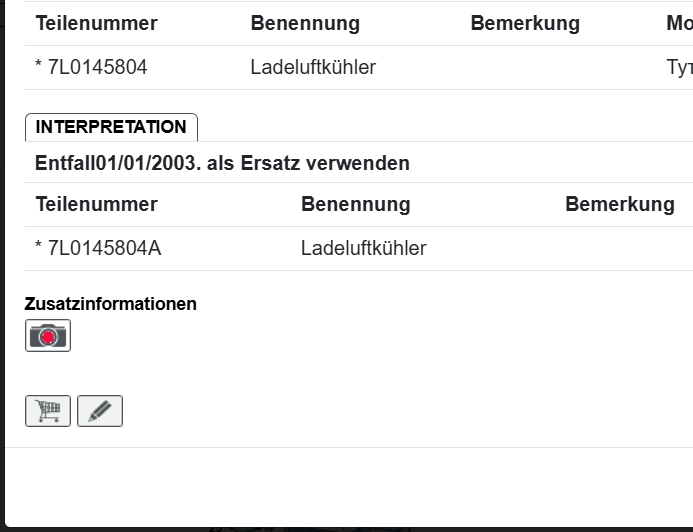Click Bemerkung header in the upper table
The width and height of the screenshot is (693, 532).
tap(525, 24)
